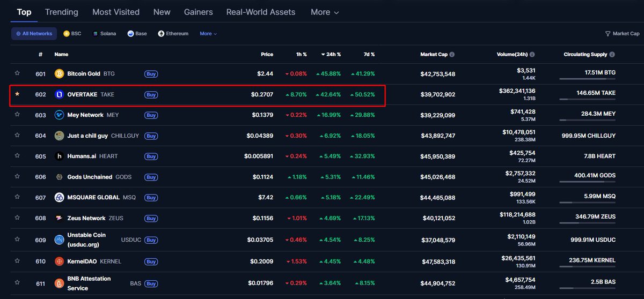644x299 pixels.
Task: Toggle the Humans.ai watchlist star
Action: [x=17, y=155]
